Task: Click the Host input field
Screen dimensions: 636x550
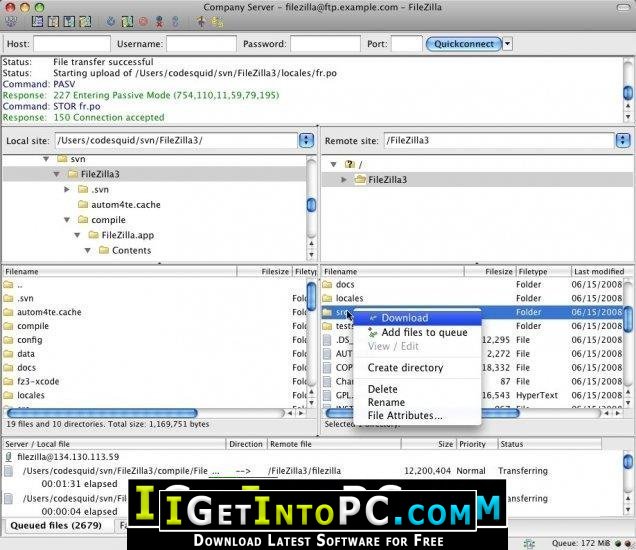Action: click(x=72, y=44)
